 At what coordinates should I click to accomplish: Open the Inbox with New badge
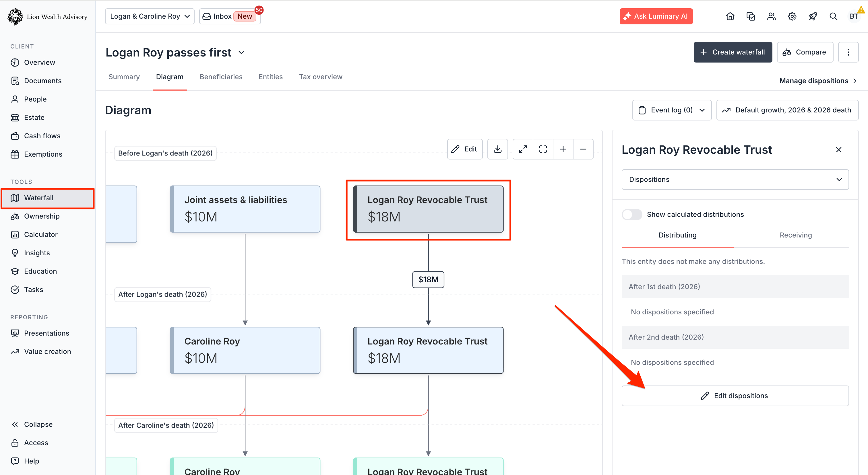tap(229, 16)
